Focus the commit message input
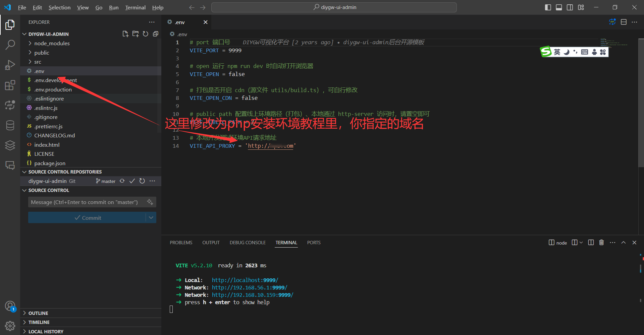Image resolution: width=644 pixels, height=335 pixels. (87, 202)
